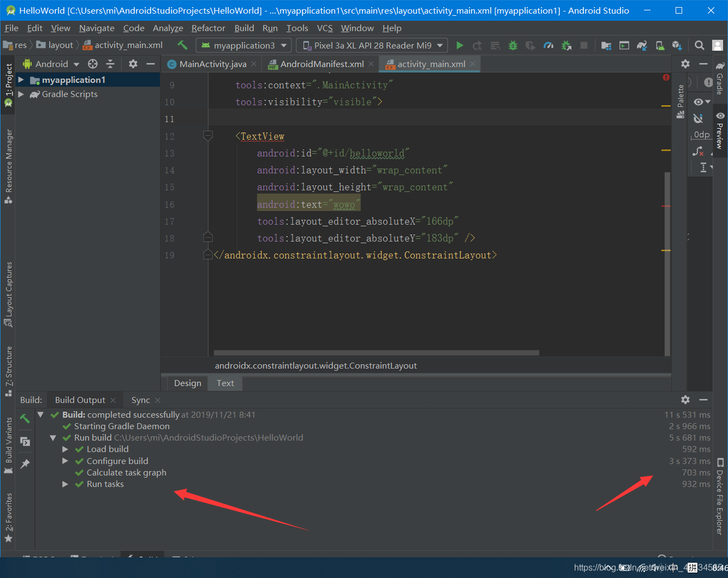Click the toggle view icon in Build panel
Viewport: 728px width, 578px height.
25,441
